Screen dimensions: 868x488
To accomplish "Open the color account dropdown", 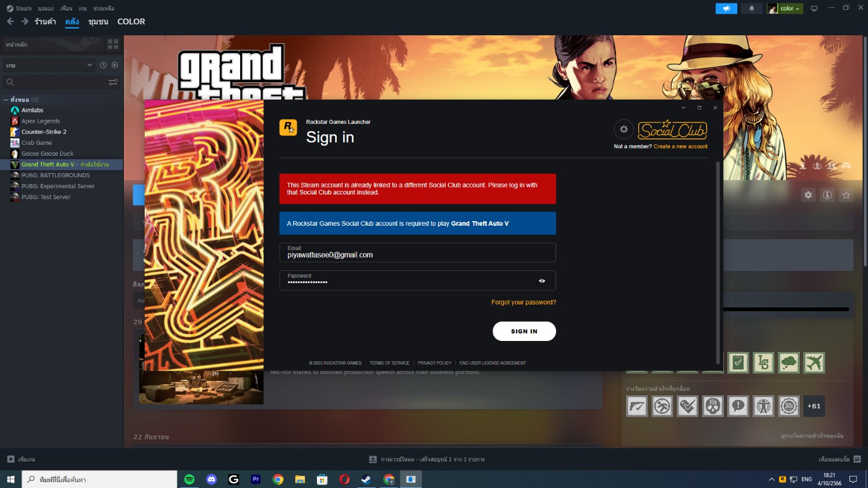I will coord(785,8).
